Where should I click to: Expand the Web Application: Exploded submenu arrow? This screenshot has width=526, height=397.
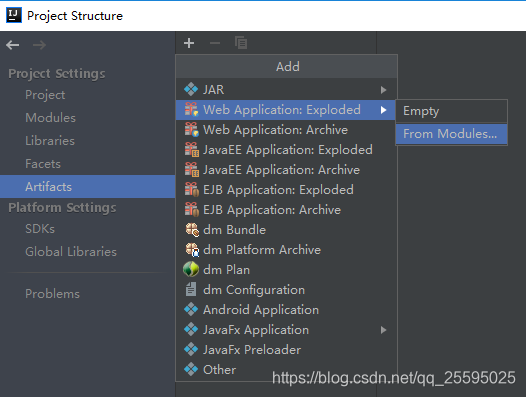pyautogui.click(x=383, y=110)
